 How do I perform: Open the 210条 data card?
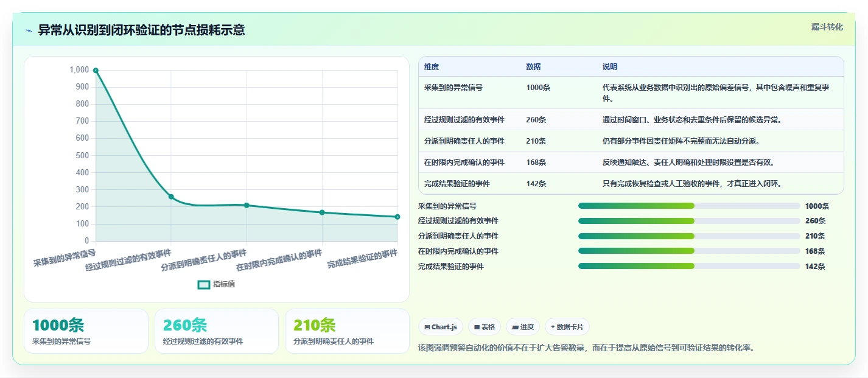pyautogui.click(x=347, y=331)
